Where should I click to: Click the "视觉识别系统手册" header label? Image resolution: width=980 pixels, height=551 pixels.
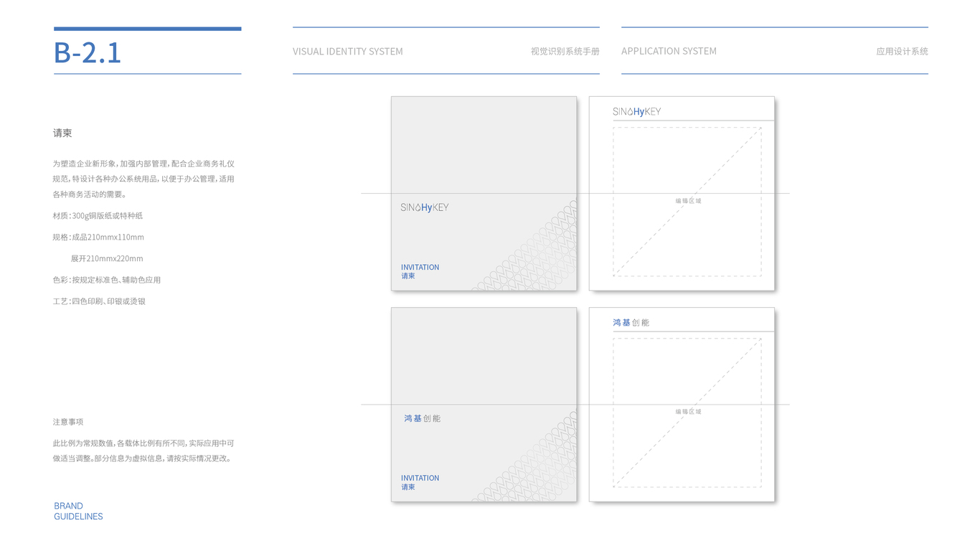(x=565, y=52)
